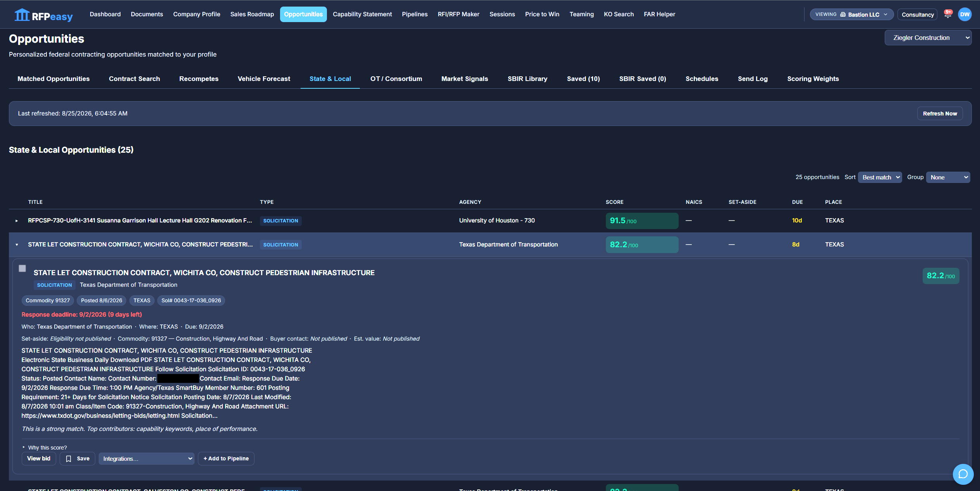Open the Group None dropdown
Screen dimensions: 980x491
point(948,177)
